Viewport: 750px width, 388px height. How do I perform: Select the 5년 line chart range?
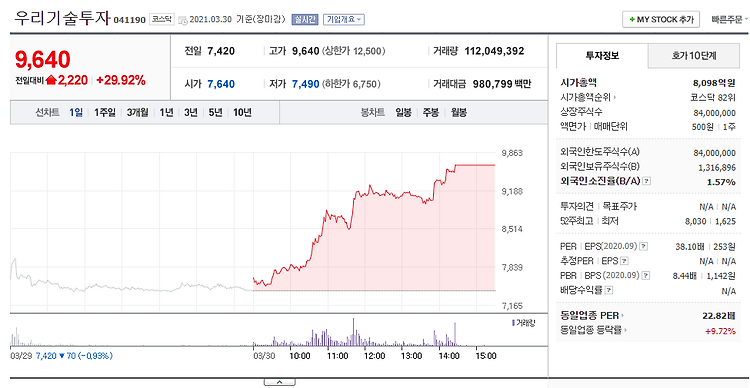pyautogui.click(x=216, y=113)
